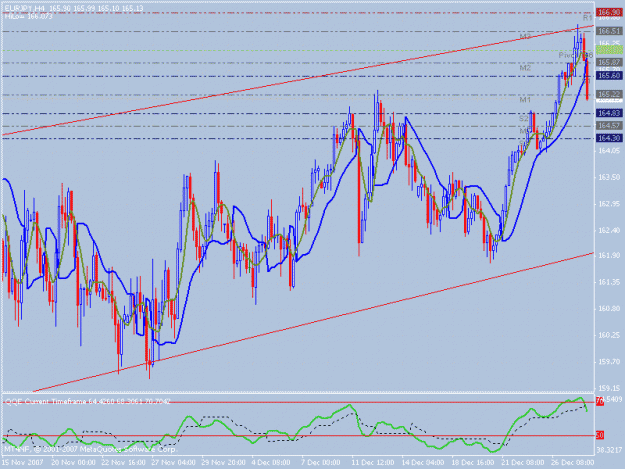Select the gray 164.57 price label
The height and width of the screenshot is (469, 625).
[x=609, y=126]
